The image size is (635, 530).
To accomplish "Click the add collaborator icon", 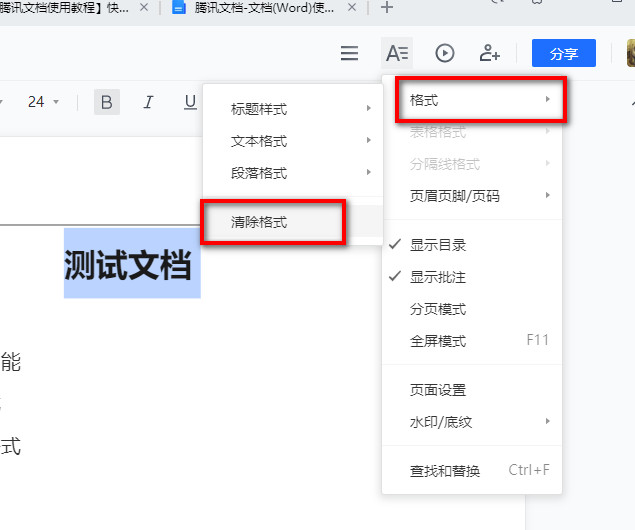I will click(x=489, y=53).
